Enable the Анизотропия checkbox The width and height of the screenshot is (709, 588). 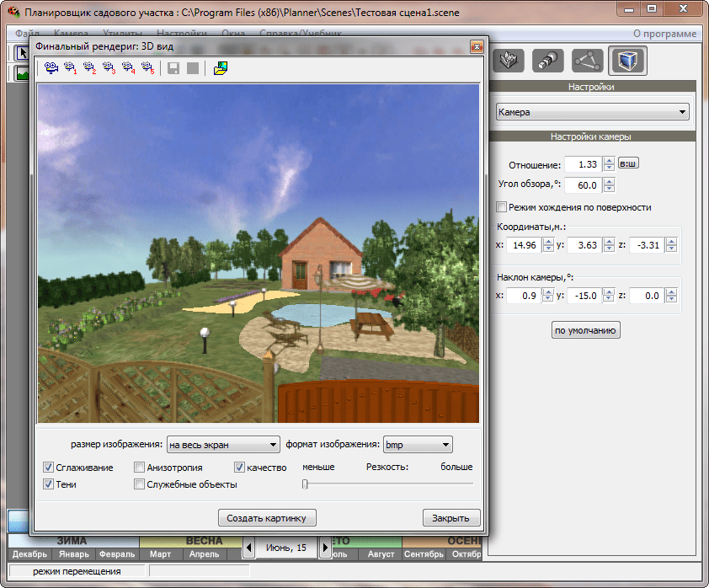[x=140, y=468]
